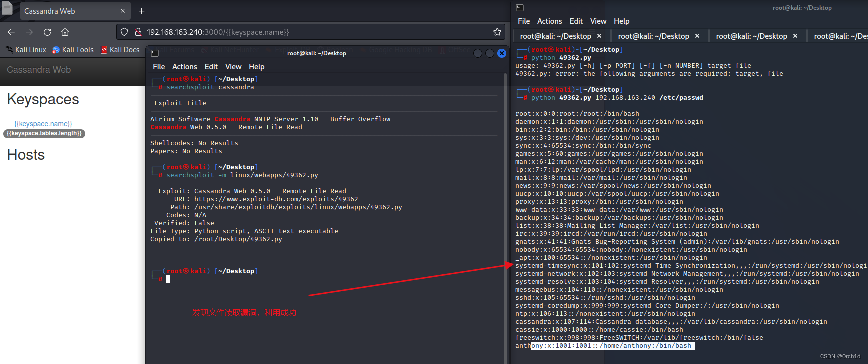Image resolution: width=868 pixels, height=364 pixels.
Task: Open View menu in front terminal
Action: point(233,67)
